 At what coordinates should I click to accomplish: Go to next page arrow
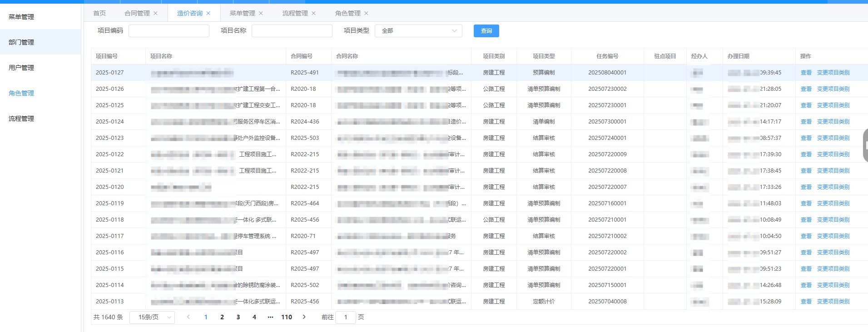click(304, 317)
